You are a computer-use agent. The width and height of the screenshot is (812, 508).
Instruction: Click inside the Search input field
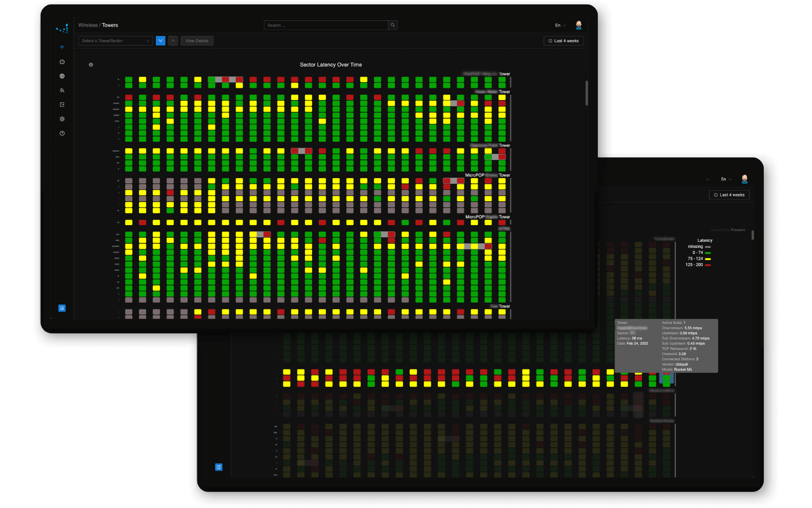click(325, 25)
